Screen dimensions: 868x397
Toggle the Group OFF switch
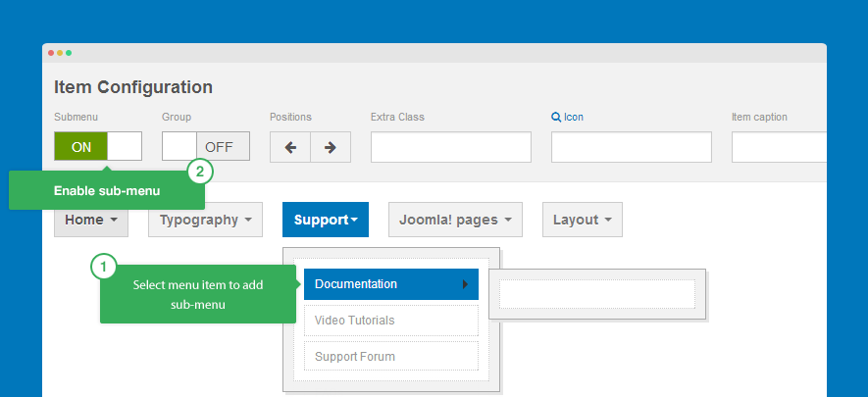tap(206, 147)
